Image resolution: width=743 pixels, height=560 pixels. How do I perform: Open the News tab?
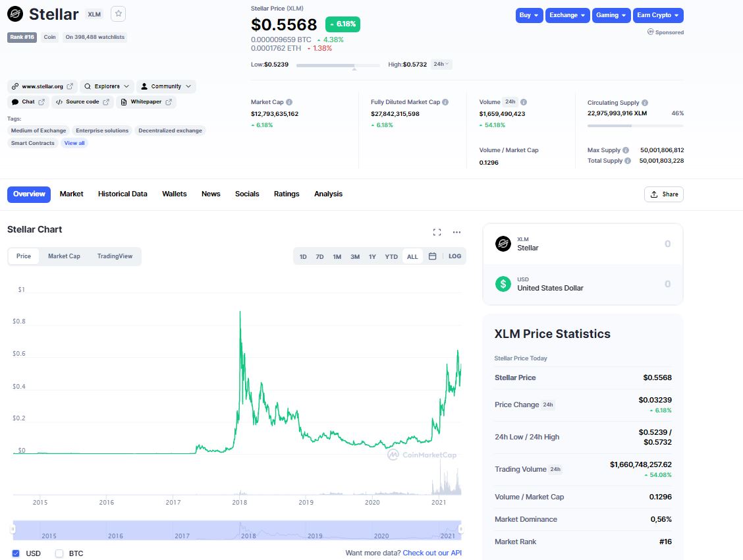pos(211,194)
